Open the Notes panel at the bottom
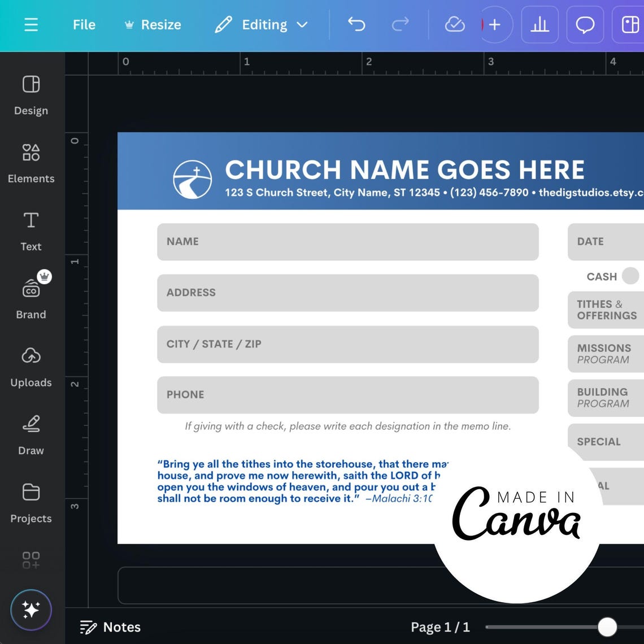The height and width of the screenshot is (644, 644). coord(111,627)
